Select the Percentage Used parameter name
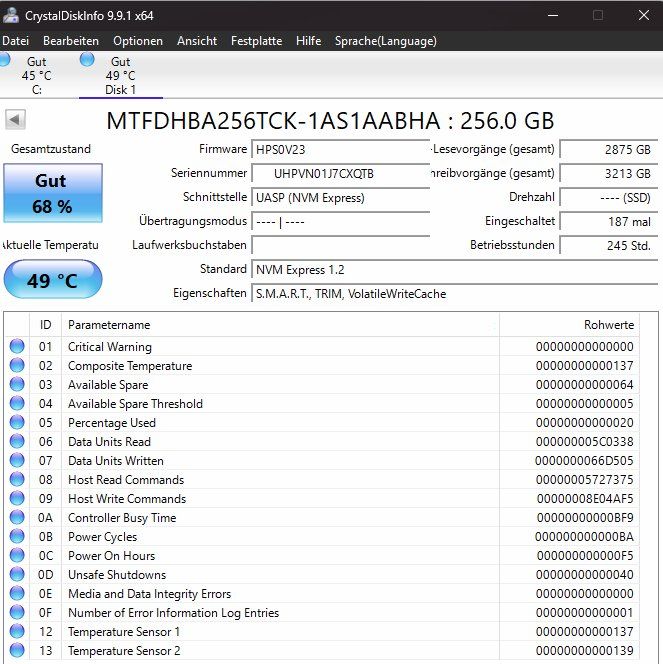Viewport: 663px width, 664px height. [x=112, y=423]
